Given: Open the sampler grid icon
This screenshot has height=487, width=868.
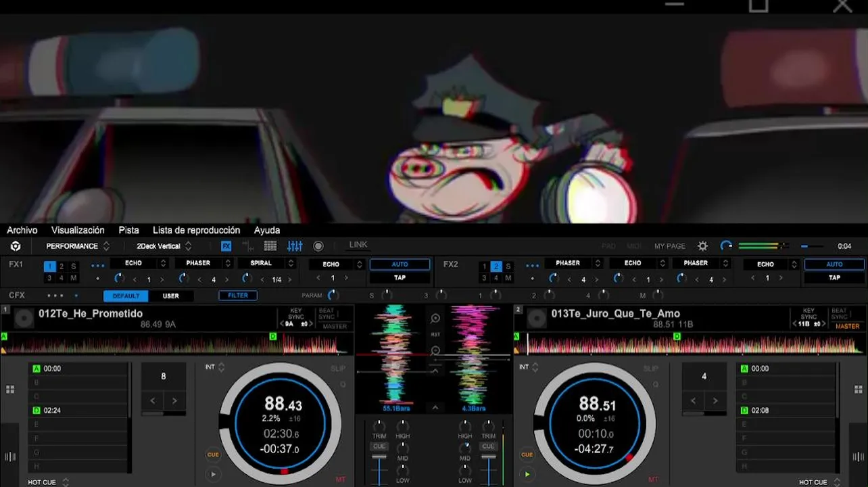Looking at the screenshot, I should click(270, 246).
